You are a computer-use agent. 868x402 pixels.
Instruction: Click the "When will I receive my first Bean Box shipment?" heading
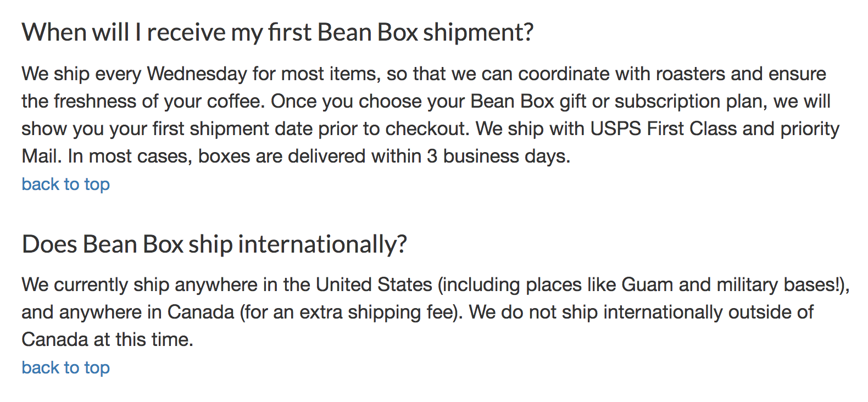pos(277,32)
